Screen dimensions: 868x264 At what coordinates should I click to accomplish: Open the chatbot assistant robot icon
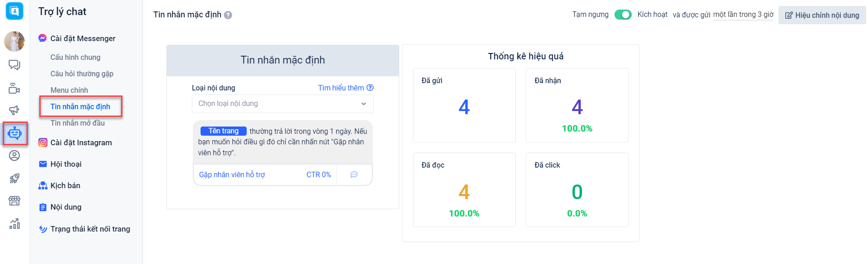(15, 133)
